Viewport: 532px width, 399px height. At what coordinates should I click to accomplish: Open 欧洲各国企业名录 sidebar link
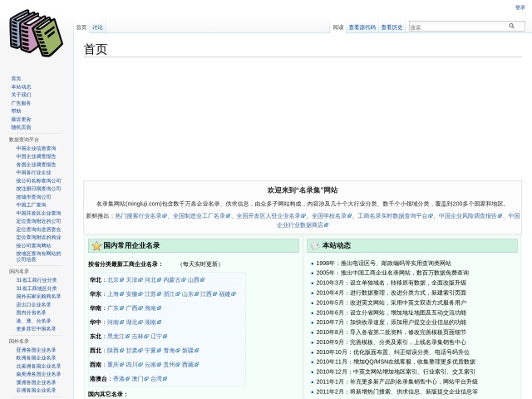click(x=36, y=358)
